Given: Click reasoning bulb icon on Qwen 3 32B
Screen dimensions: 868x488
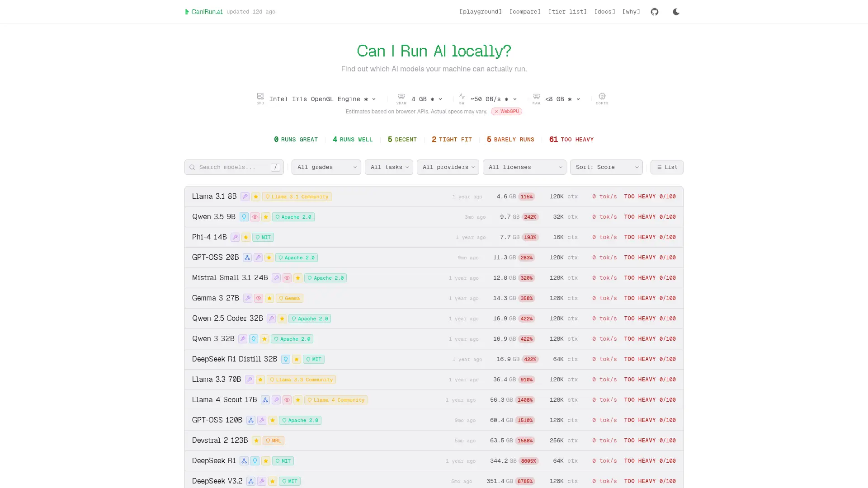Looking at the screenshot, I should point(254,339).
